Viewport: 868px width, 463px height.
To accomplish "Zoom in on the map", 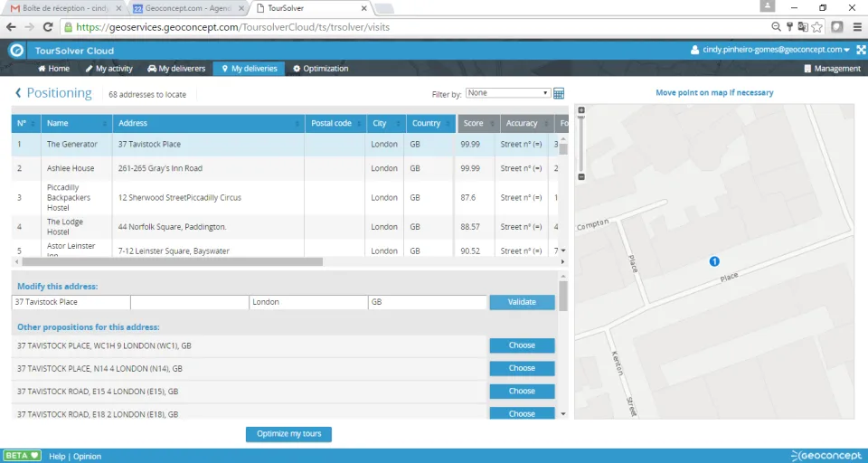I will [x=581, y=110].
